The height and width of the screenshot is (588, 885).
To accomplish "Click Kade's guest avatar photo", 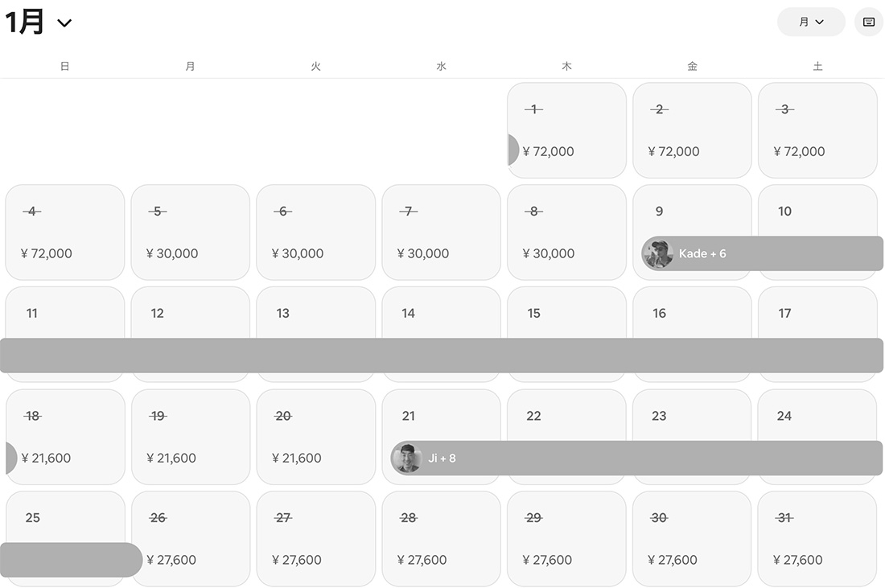I will [x=657, y=254].
